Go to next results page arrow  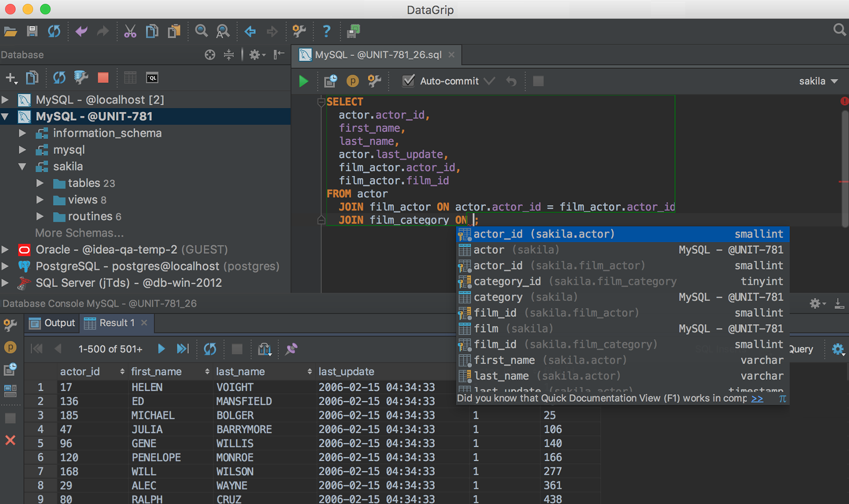tap(161, 349)
